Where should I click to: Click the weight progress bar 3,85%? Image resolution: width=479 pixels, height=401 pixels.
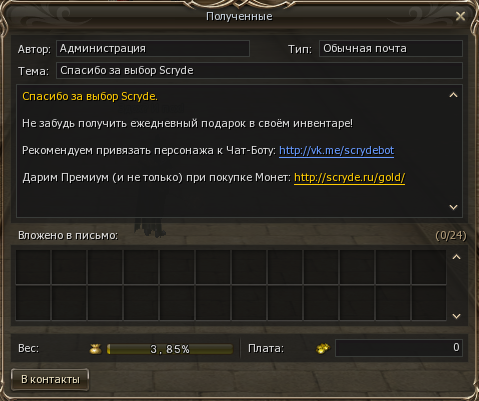pyautogui.click(x=170, y=349)
